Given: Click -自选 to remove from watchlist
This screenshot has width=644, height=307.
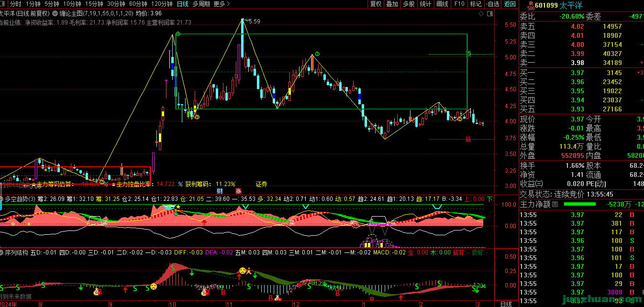Looking at the screenshot, I should coord(492,4).
